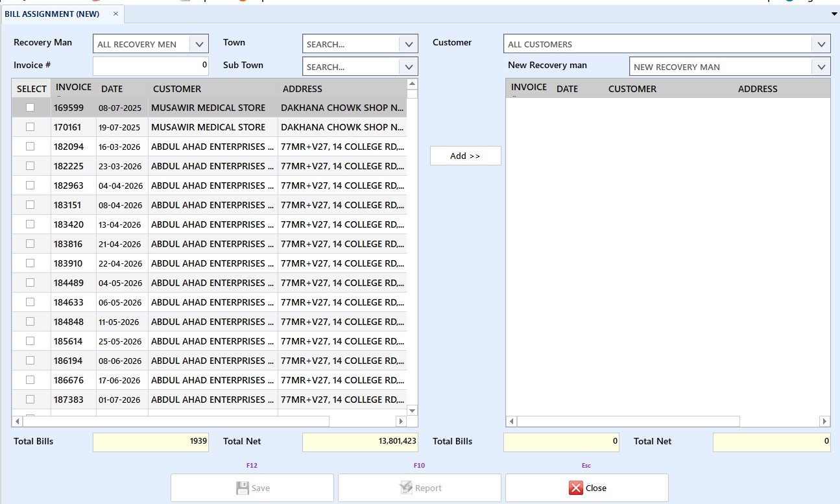This screenshot has height=504, width=840.
Task: Click right table DATE column header
Action: click(x=577, y=89)
